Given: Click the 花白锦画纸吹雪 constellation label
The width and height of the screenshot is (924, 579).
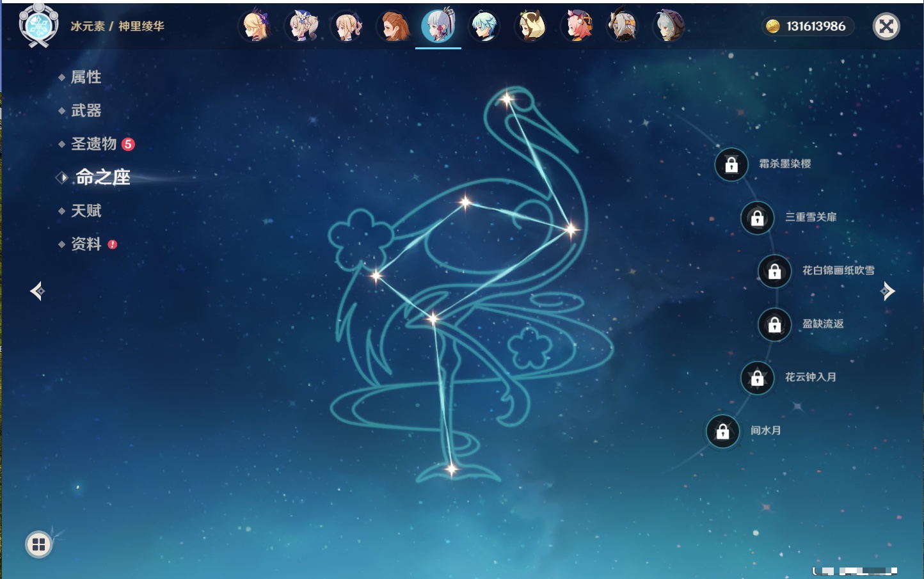Looking at the screenshot, I should click(838, 270).
